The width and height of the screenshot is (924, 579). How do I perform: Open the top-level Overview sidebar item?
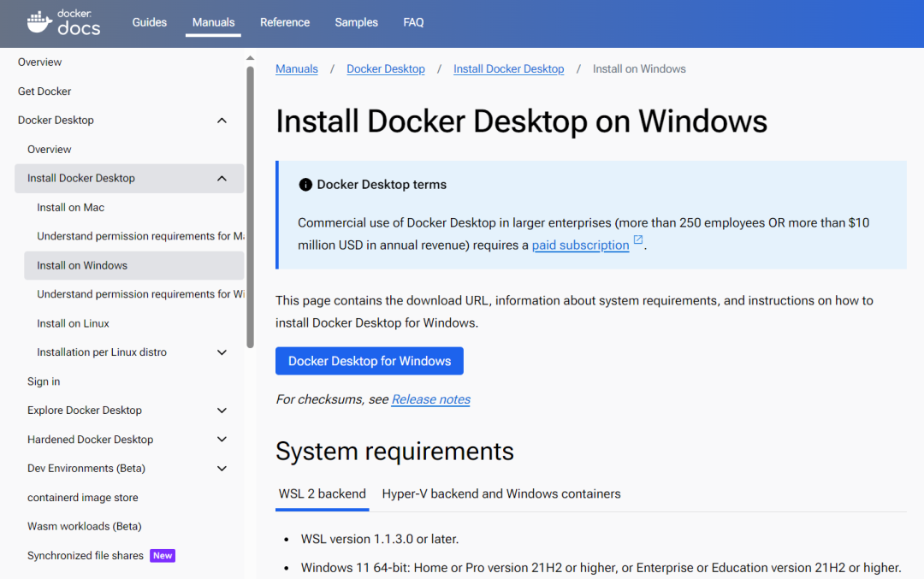[39, 62]
